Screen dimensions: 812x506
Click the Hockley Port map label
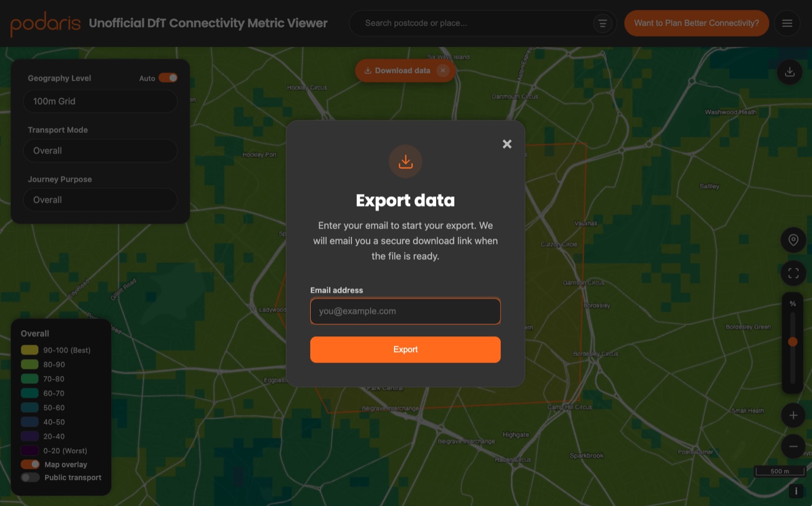click(259, 155)
